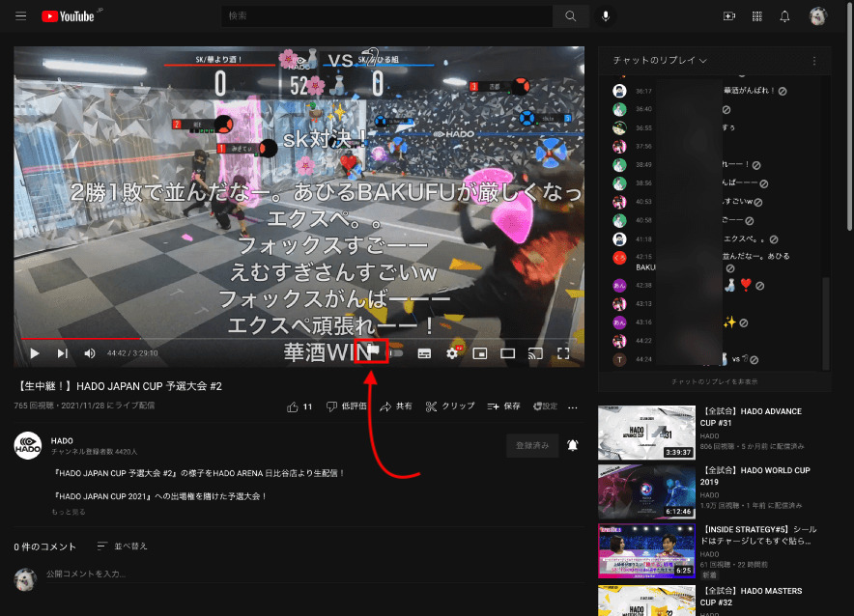Screen dimensions: 854x616
Task: Open the INSIDE STRATEGY#5 title link
Action: (758, 535)
